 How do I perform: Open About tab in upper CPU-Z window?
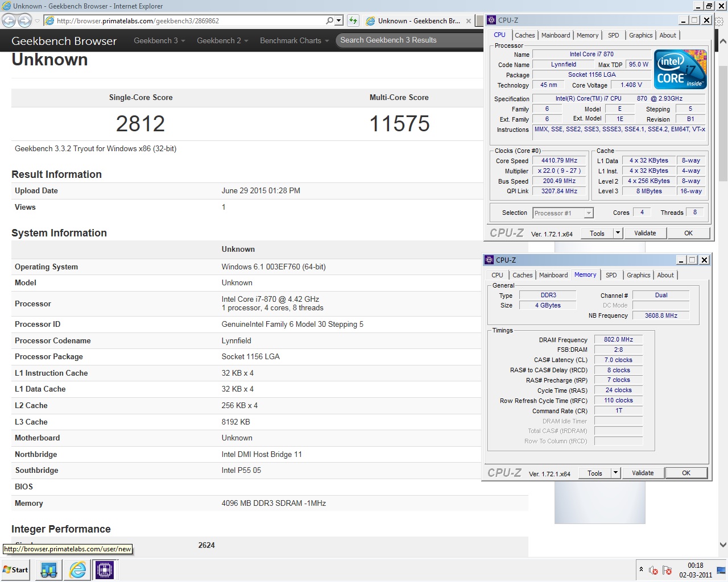click(668, 35)
